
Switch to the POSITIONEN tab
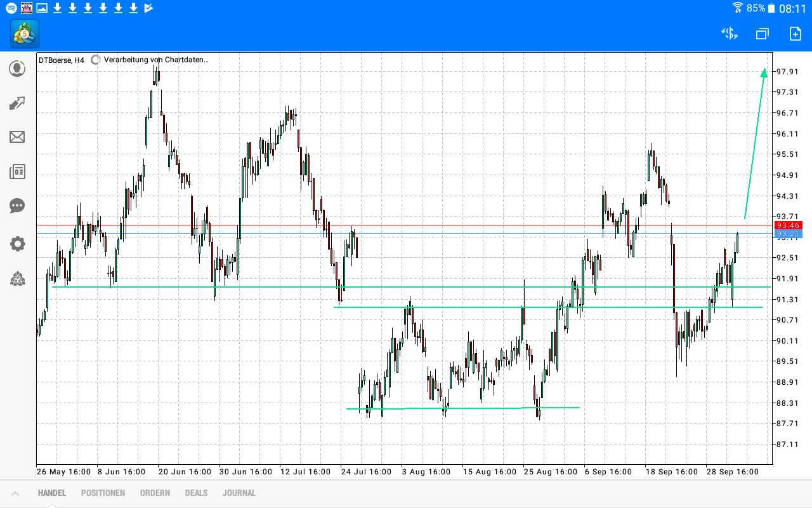(103, 492)
